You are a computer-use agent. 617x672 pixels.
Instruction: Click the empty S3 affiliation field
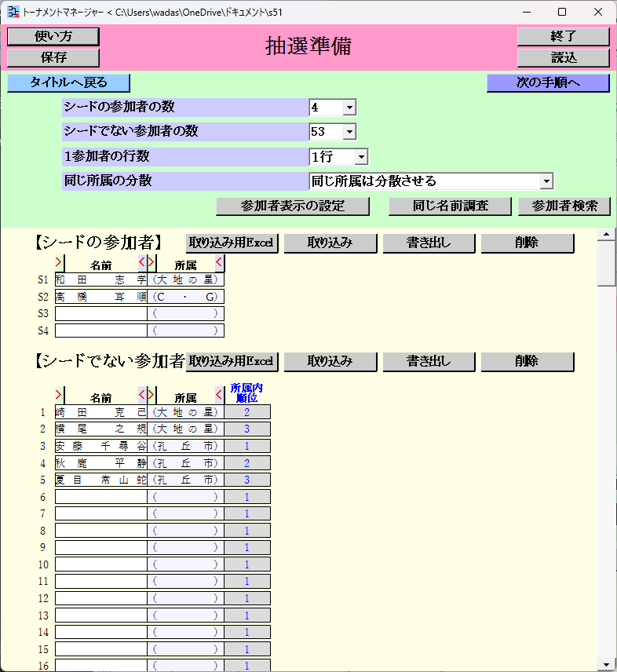185,314
